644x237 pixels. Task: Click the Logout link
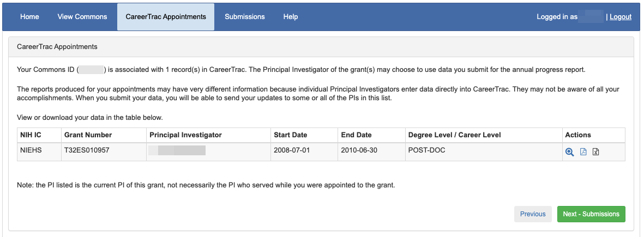click(x=621, y=17)
